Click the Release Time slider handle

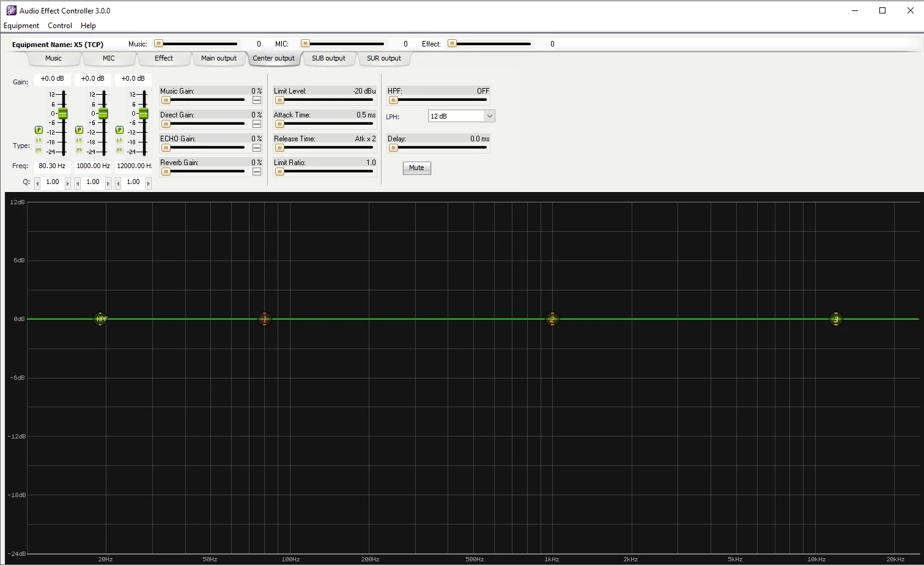tap(279, 148)
